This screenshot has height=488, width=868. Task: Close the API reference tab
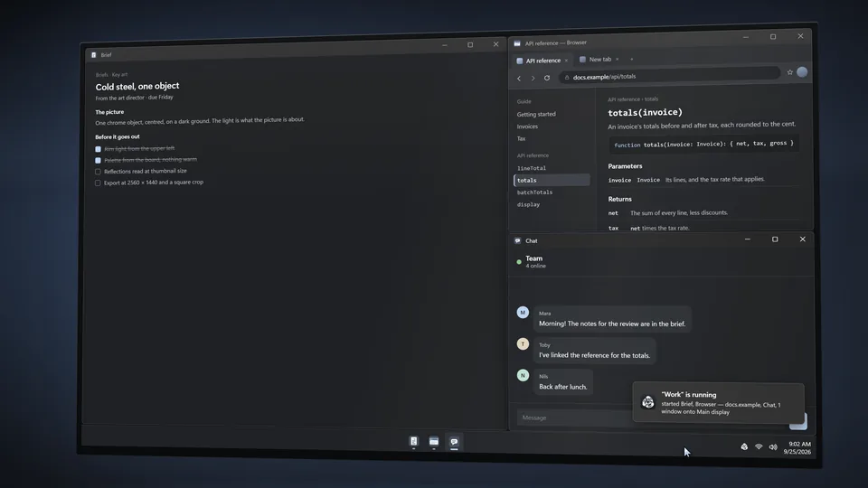566,61
